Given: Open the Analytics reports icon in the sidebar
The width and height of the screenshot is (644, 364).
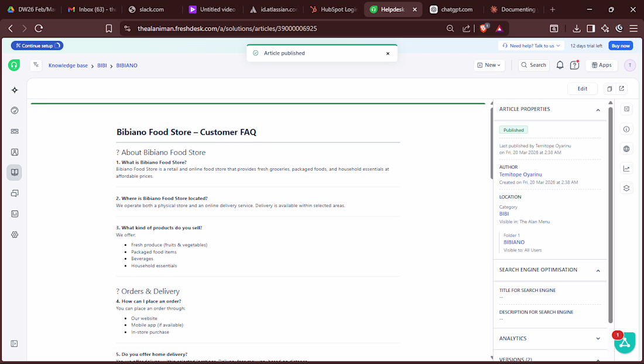Looking at the screenshot, I should coord(15,214).
